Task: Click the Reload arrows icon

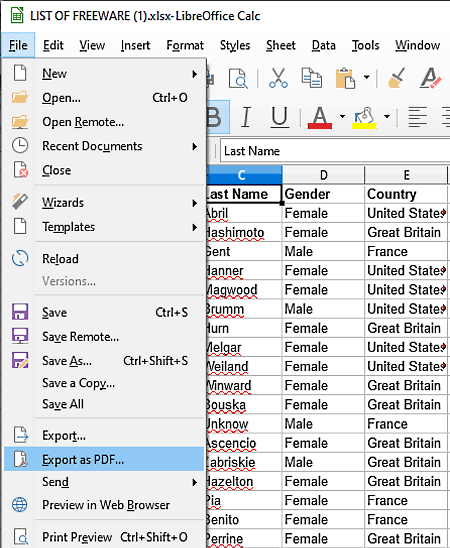Action: coord(20,259)
